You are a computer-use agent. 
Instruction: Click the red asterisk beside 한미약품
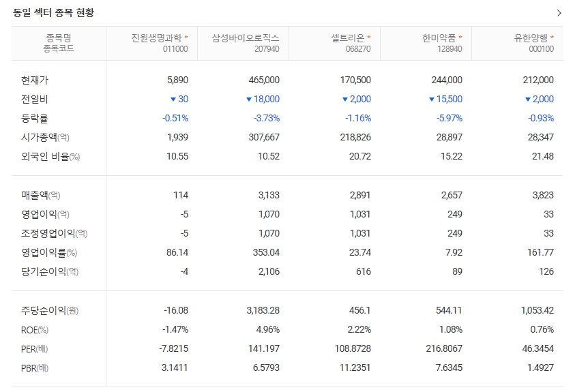tap(460, 37)
